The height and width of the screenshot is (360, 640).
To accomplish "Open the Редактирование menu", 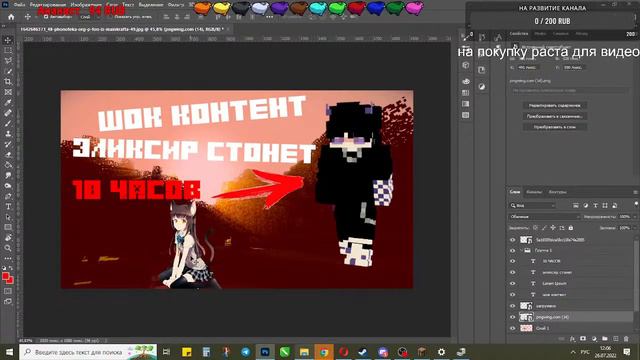I will pos(48,5).
